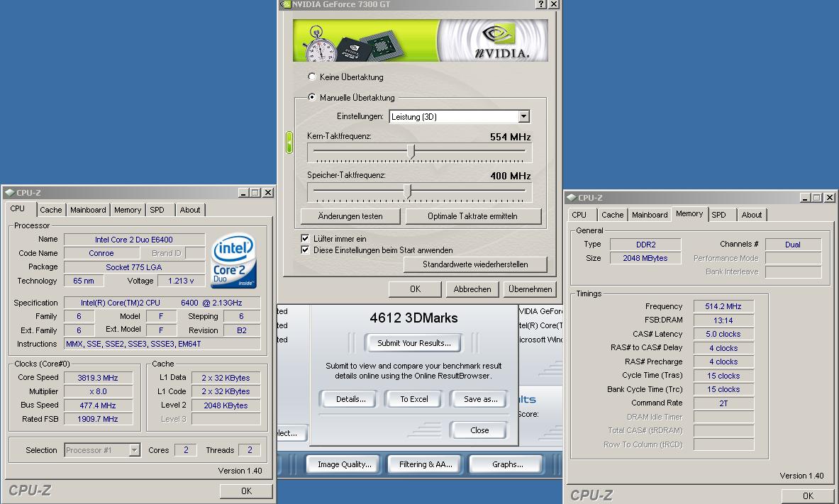Click the Code Name value Conroe
The height and width of the screenshot is (504, 839).
point(101,253)
